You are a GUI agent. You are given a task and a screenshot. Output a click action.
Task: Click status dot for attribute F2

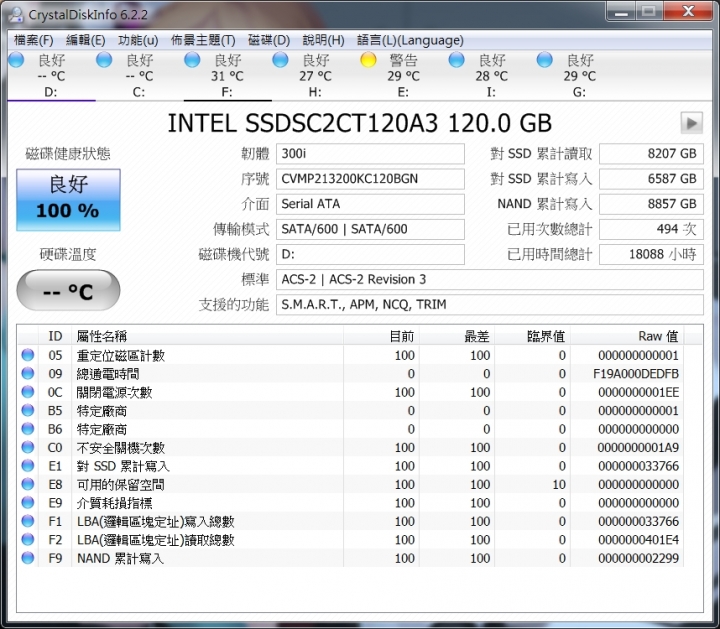tap(28, 539)
